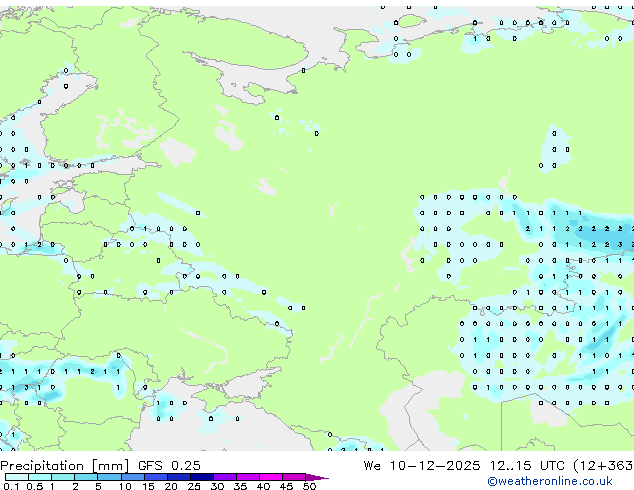The image size is (634, 490).
Task: Pick the 10–15 mm legend color swatch
Action: point(132,477)
